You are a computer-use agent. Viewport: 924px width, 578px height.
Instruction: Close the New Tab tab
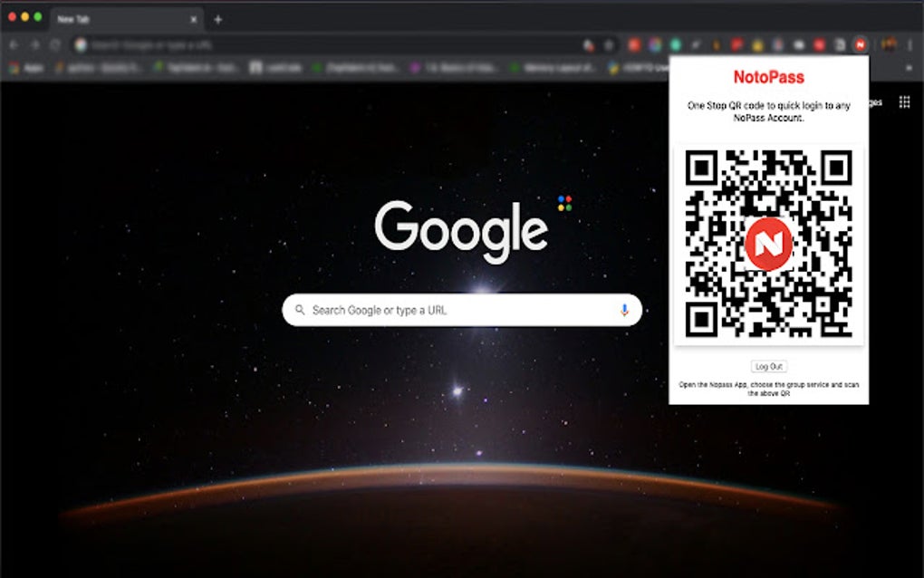pyautogui.click(x=193, y=19)
